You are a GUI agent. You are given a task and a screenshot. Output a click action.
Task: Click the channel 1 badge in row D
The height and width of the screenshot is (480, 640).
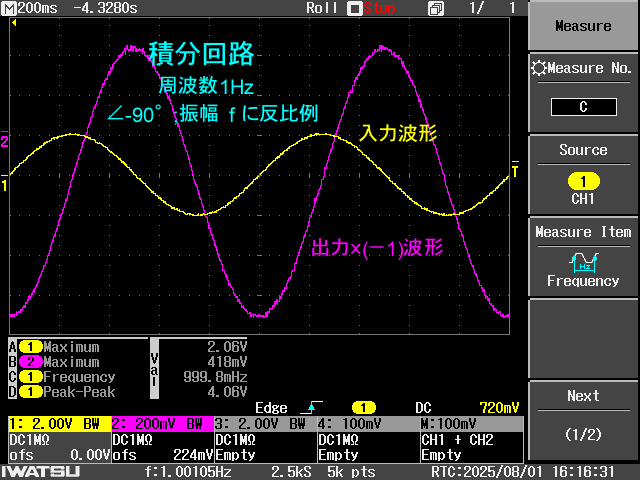tap(30, 392)
